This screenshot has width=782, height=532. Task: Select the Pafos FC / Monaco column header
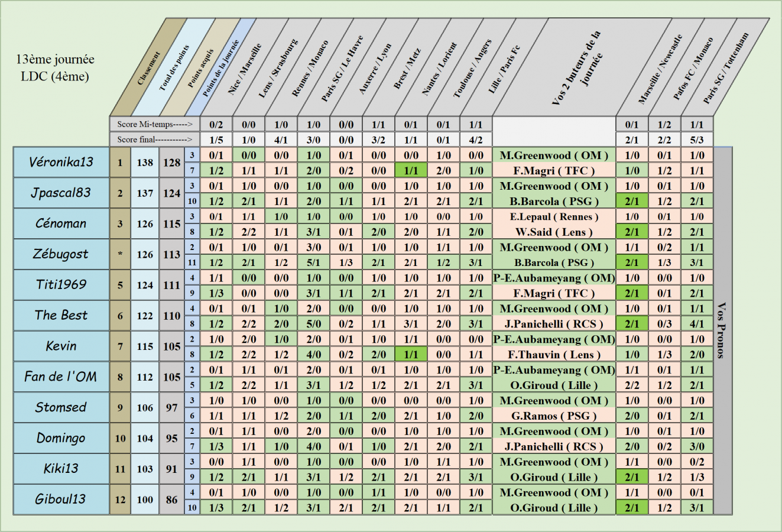tap(692, 68)
